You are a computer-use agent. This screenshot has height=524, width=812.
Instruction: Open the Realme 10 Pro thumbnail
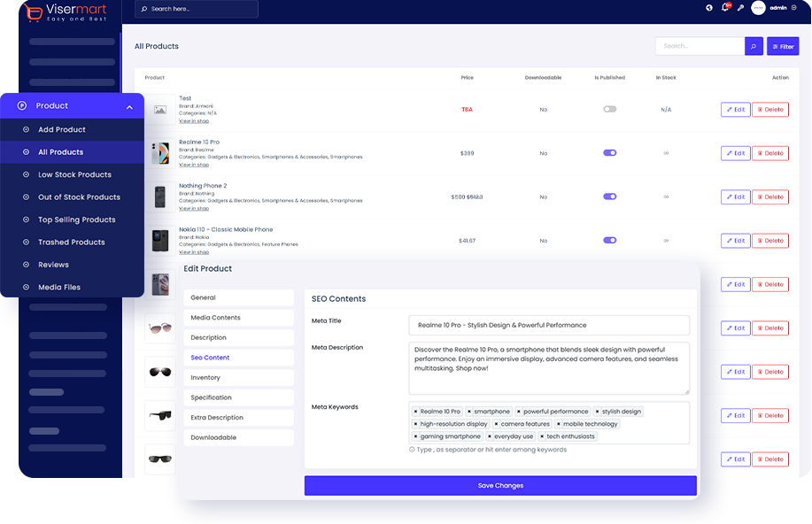(x=160, y=153)
